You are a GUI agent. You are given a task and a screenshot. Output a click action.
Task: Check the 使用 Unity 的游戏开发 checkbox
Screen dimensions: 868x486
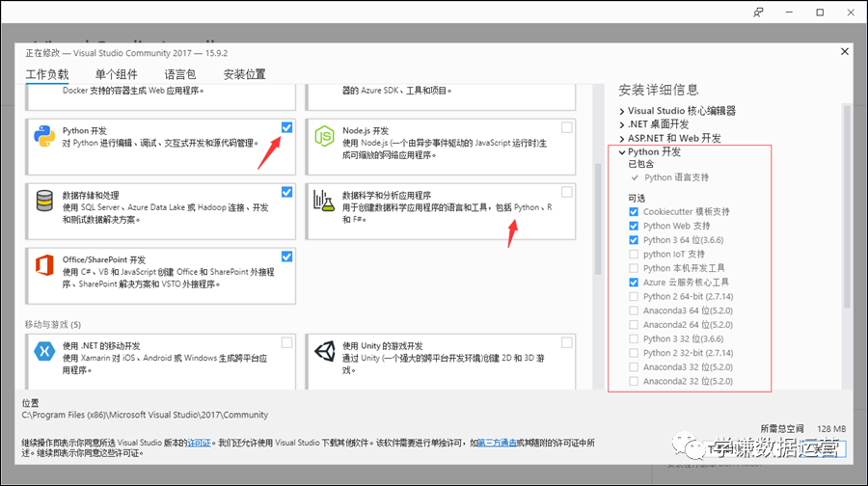[x=567, y=342]
